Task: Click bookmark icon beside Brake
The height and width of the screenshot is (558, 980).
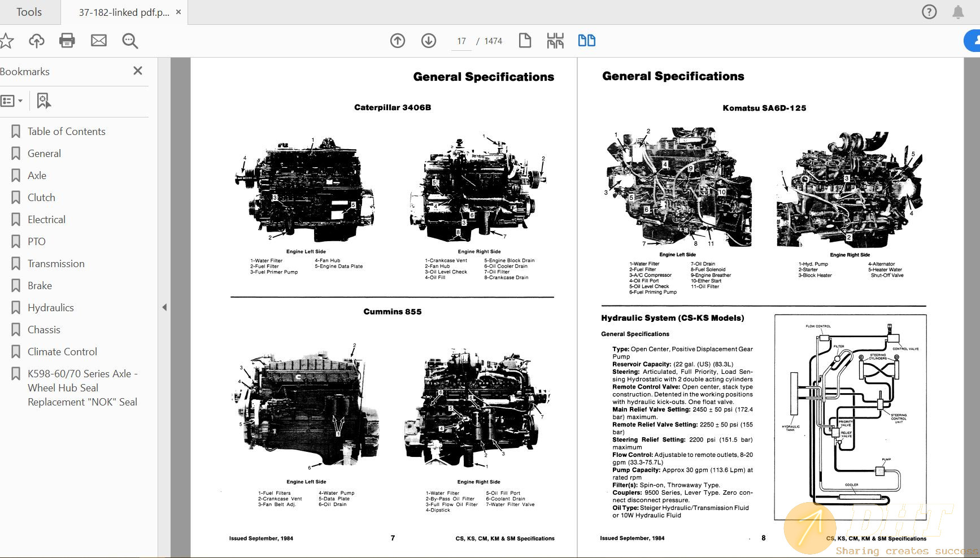Action: tap(16, 286)
